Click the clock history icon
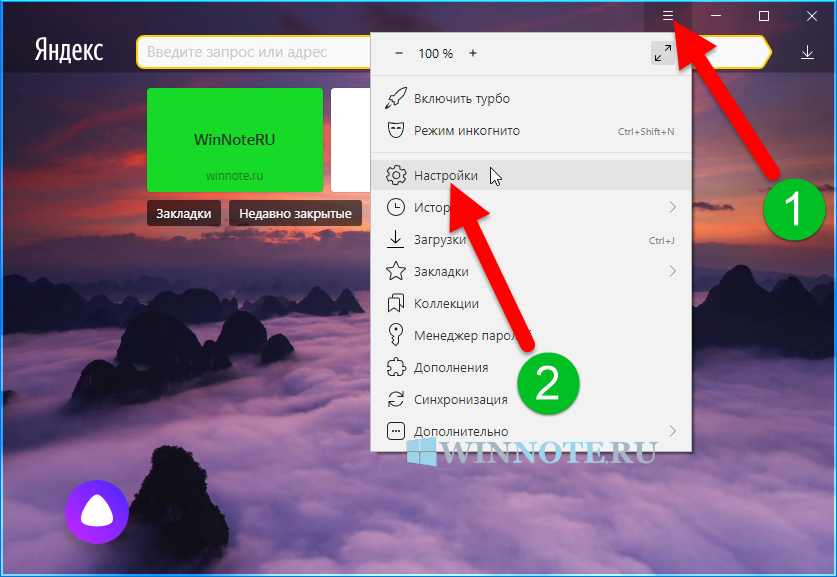 click(x=396, y=207)
